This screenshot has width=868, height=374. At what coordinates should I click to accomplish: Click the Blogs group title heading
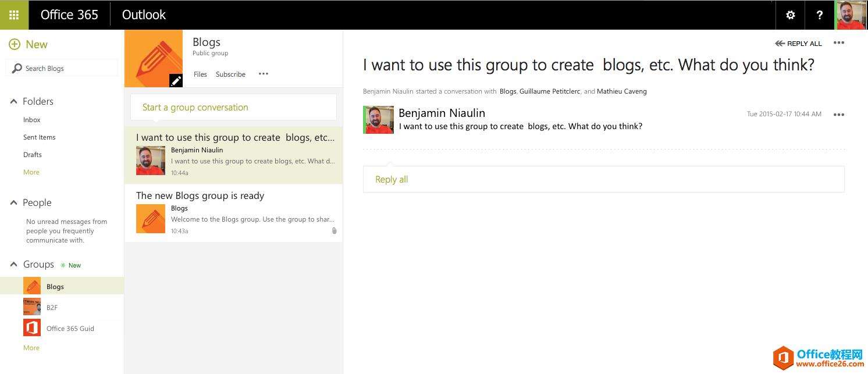click(x=207, y=42)
